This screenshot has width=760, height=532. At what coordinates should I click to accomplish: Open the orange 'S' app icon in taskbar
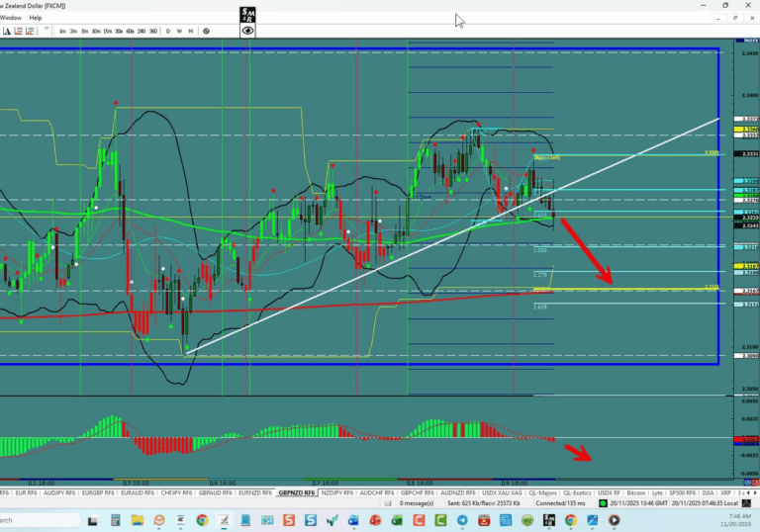tap(289, 520)
